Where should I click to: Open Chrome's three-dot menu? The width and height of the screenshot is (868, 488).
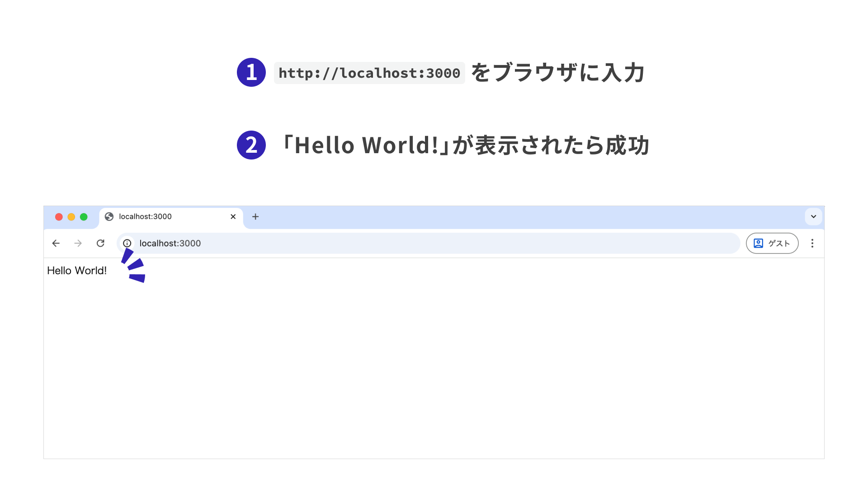pos(812,244)
